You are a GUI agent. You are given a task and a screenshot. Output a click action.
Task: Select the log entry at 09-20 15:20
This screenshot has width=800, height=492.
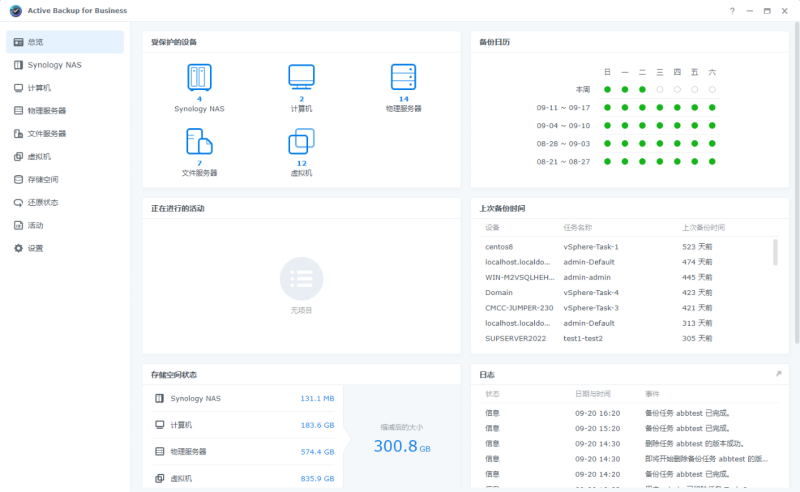pos(630,428)
